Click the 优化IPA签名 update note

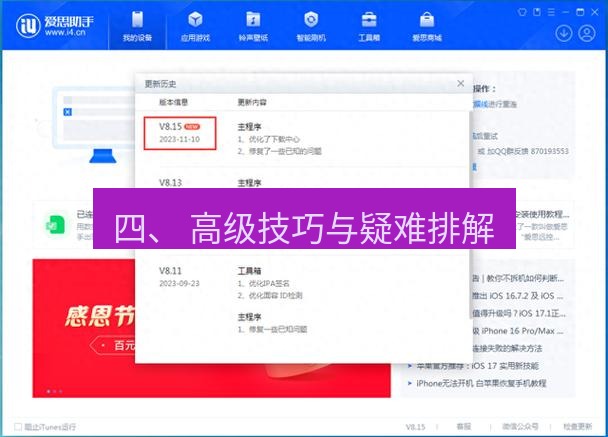point(264,283)
